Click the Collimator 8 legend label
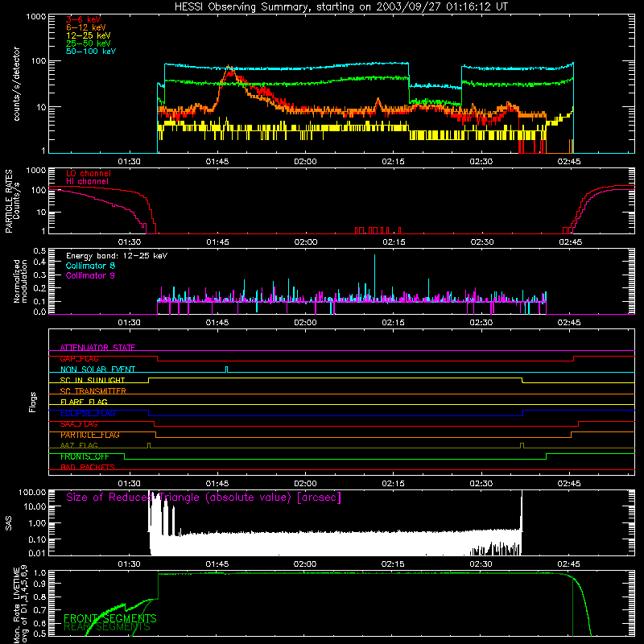Viewport: 644px width, 644px height. (x=90, y=266)
